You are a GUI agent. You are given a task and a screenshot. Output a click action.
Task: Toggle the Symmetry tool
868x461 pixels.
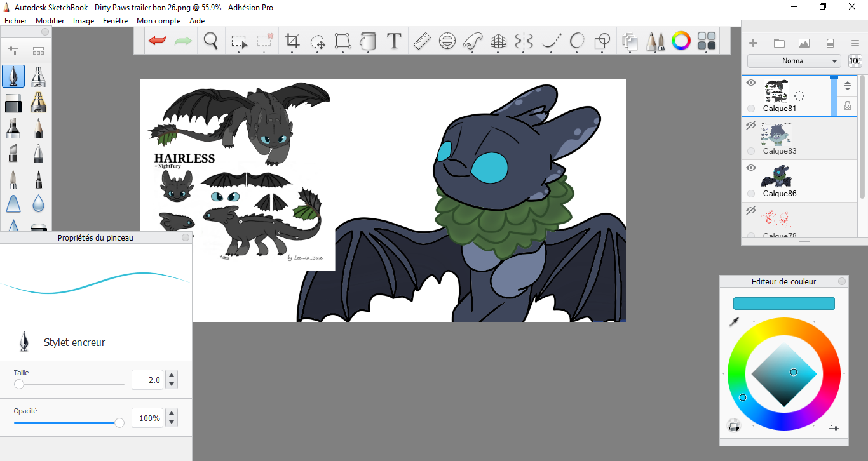524,41
